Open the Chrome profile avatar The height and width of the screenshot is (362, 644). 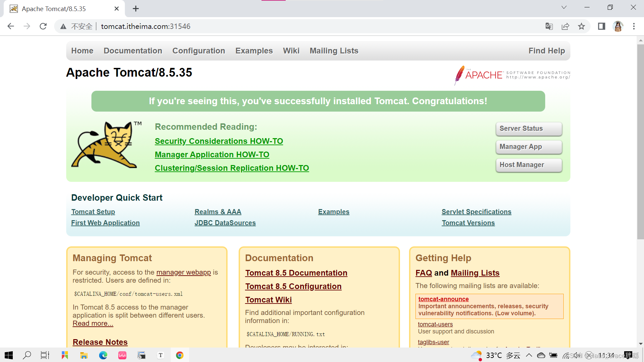[618, 26]
